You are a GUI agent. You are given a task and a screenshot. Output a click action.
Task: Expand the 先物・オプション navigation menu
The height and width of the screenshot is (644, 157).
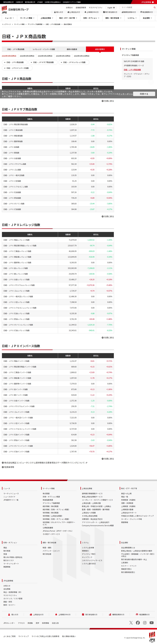(91, 18)
